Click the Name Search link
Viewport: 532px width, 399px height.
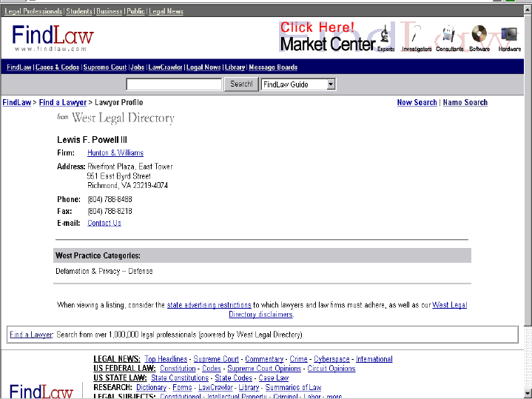pyautogui.click(x=465, y=103)
